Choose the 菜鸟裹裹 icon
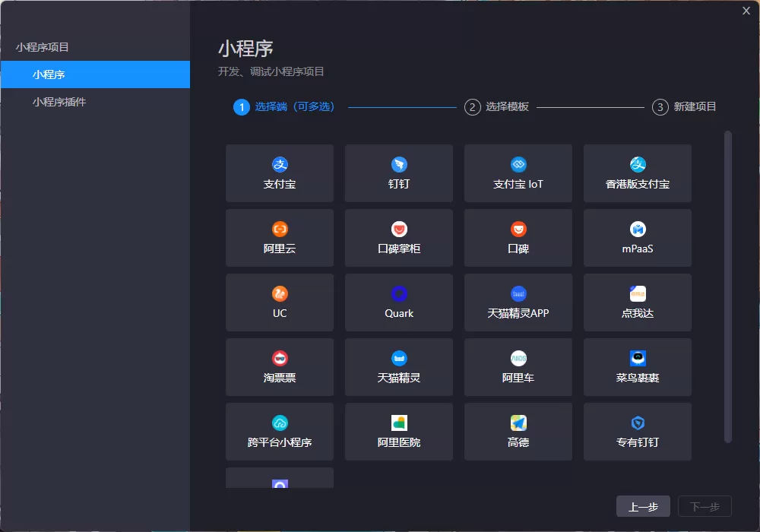This screenshot has width=760, height=532. coord(637,366)
